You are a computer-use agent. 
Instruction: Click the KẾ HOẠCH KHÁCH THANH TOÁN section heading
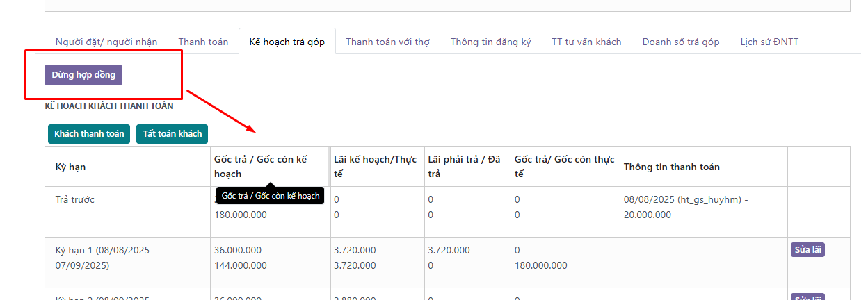tap(109, 106)
